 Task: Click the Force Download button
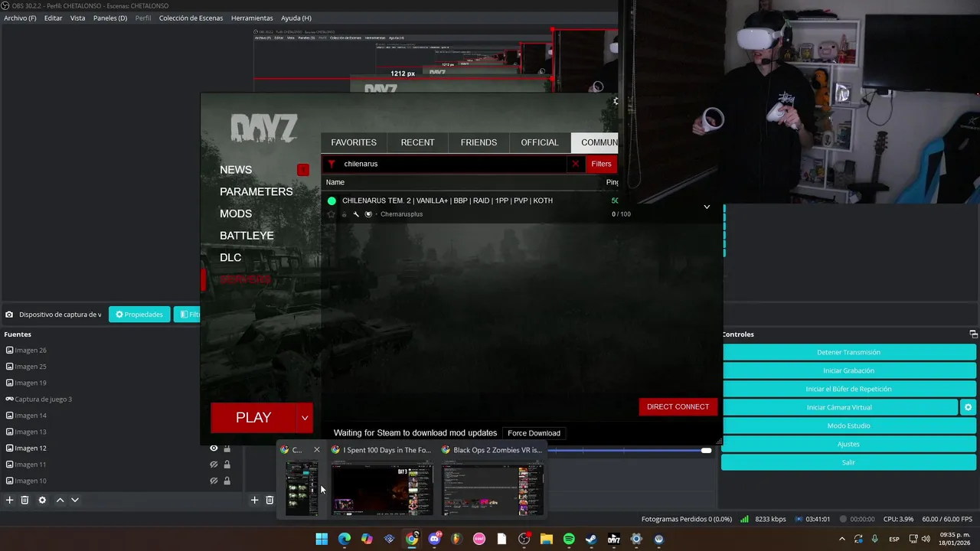tap(534, 433)
